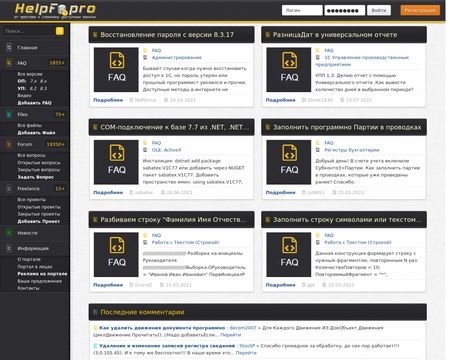450x360 pixels.
Task: Click Задать Вопрос link in sidebar
Action: click(x=35, y=177)
